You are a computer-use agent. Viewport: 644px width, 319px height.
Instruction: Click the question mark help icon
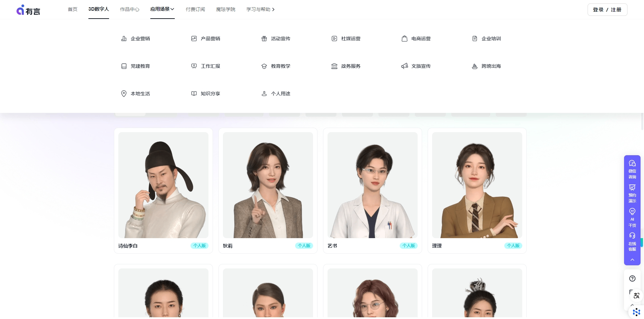click(632, 278)
